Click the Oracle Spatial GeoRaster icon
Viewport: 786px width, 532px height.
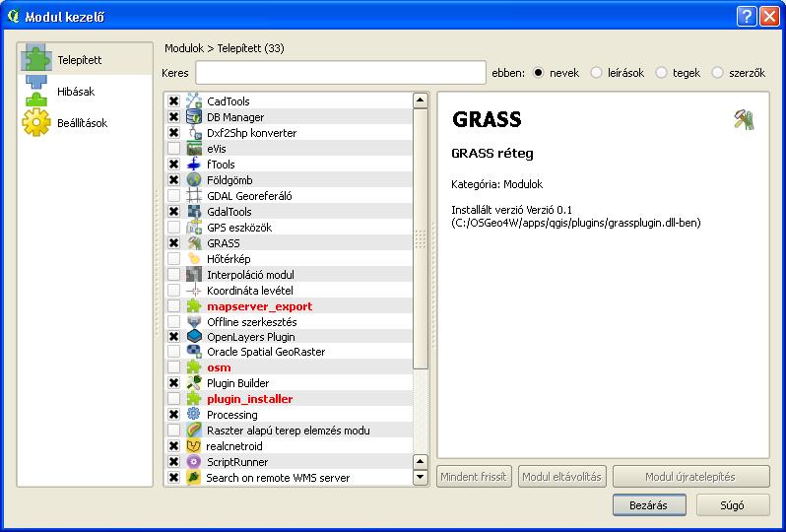pyautogui.click(x=194, y=352)
